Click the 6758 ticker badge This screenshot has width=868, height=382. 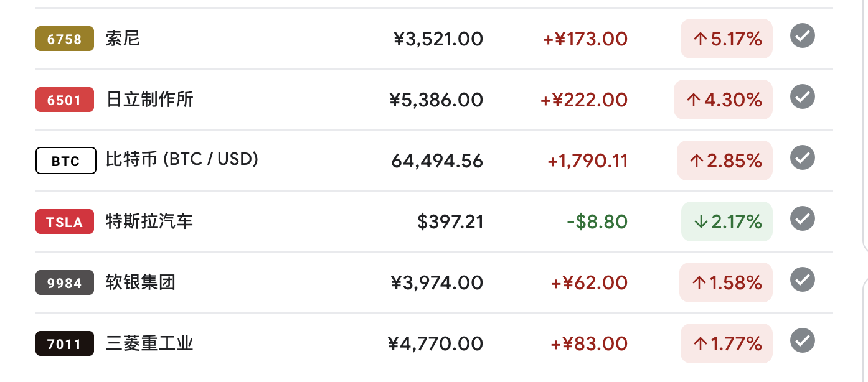click(x=65, y=39)
